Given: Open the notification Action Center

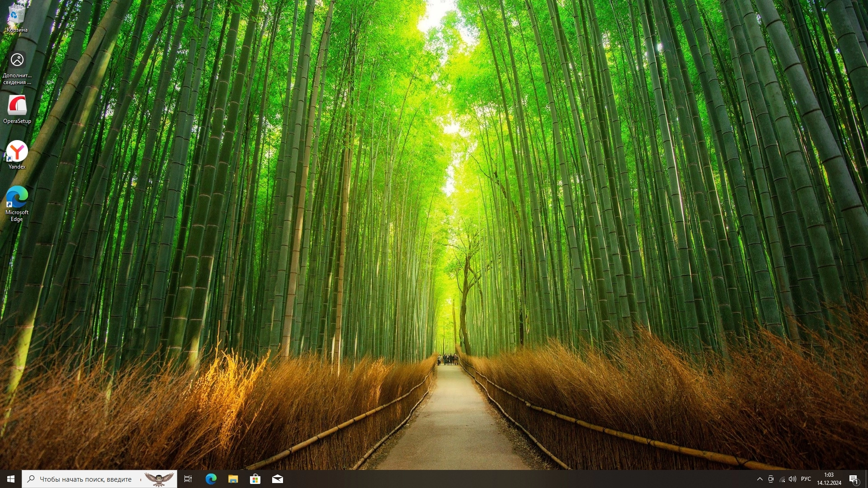Looking at the screenshot, I should 854,479.
